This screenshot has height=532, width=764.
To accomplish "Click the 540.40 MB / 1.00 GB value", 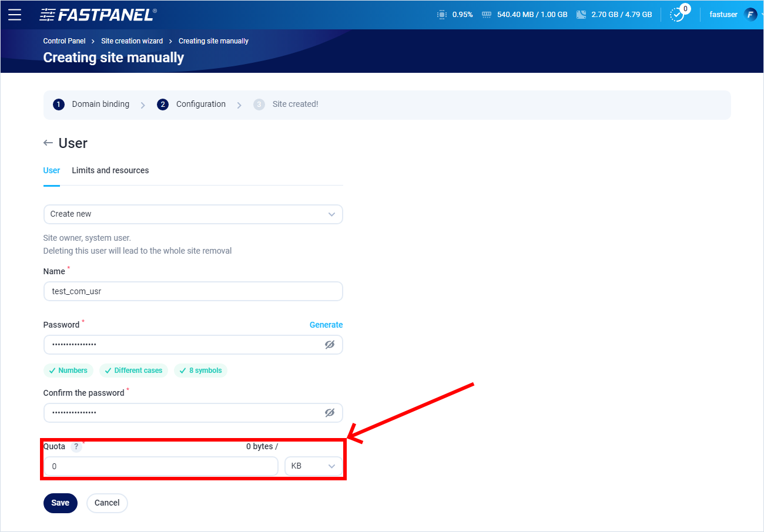I will 532,15.
